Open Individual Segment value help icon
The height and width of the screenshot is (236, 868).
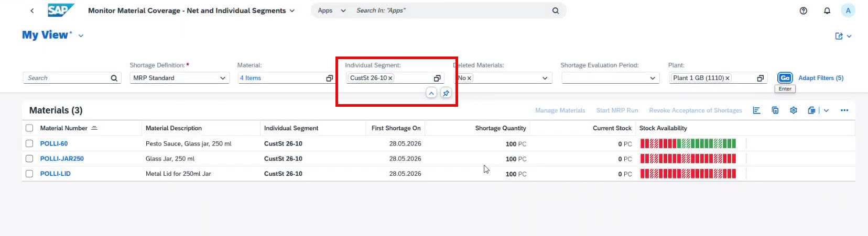(x=437, y=78)
